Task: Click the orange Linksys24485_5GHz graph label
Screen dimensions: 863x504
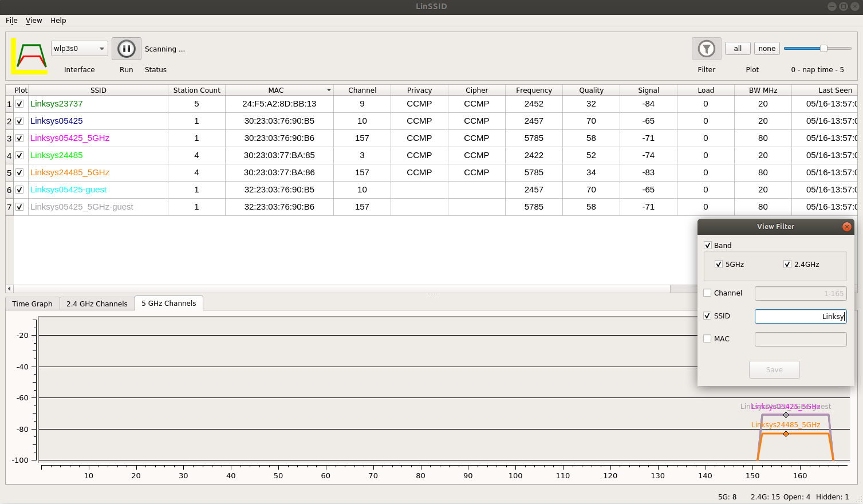Action: point(786,424)
